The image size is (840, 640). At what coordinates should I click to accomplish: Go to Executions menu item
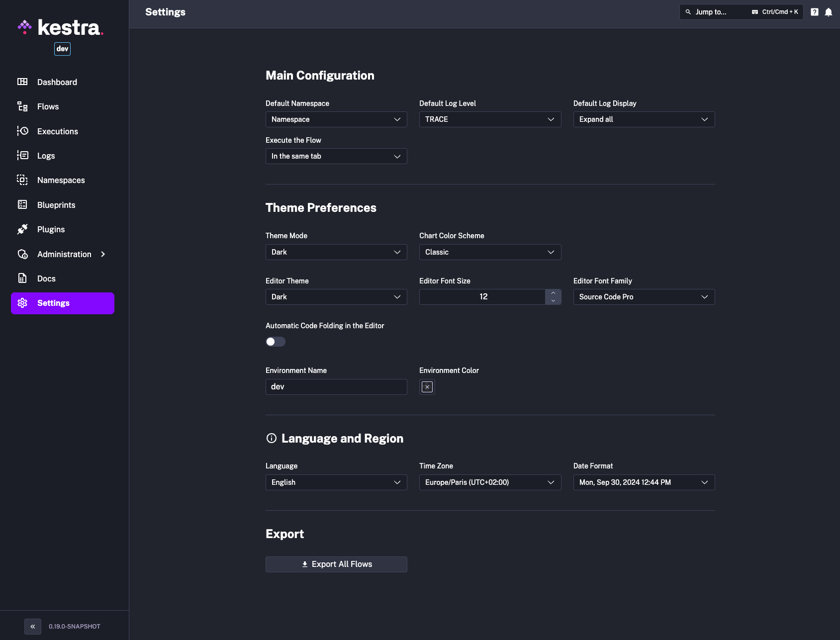[x=63, y=131]
